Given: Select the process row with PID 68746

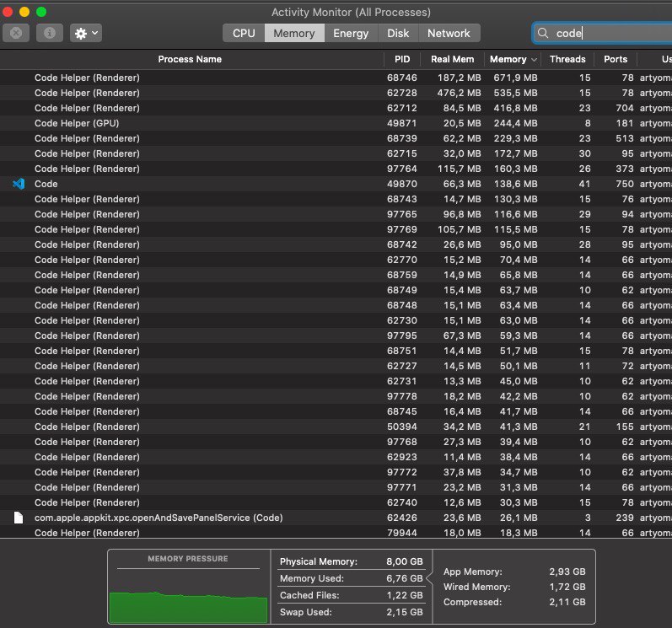Looking at the screenshot, I should (336, 78).
